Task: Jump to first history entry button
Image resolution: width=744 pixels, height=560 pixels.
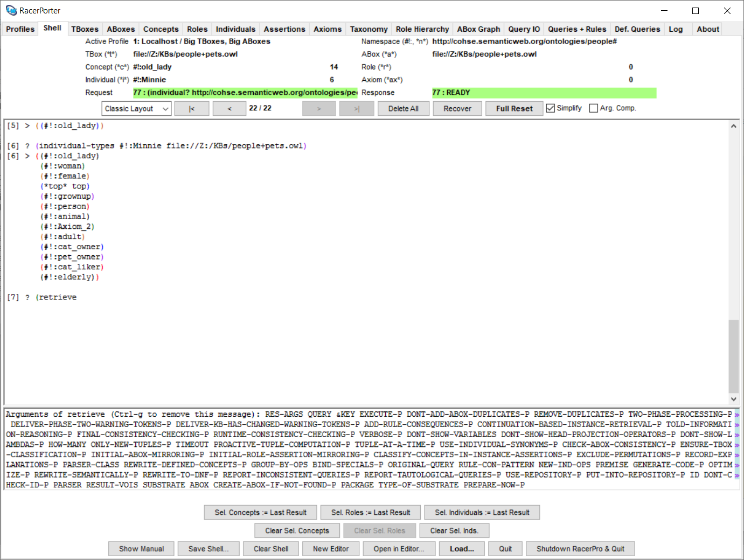Action: [x=192, y=109]
